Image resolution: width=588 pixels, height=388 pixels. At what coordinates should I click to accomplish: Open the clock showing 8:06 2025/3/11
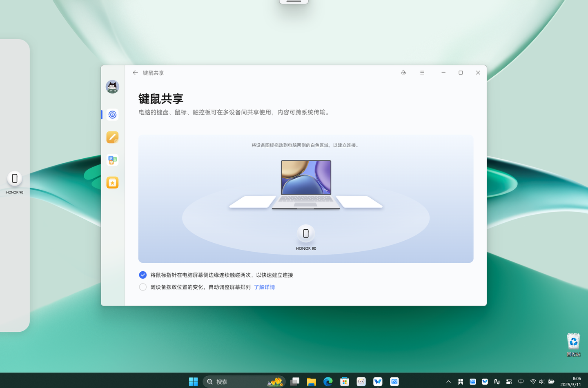(x=570, y=381)
